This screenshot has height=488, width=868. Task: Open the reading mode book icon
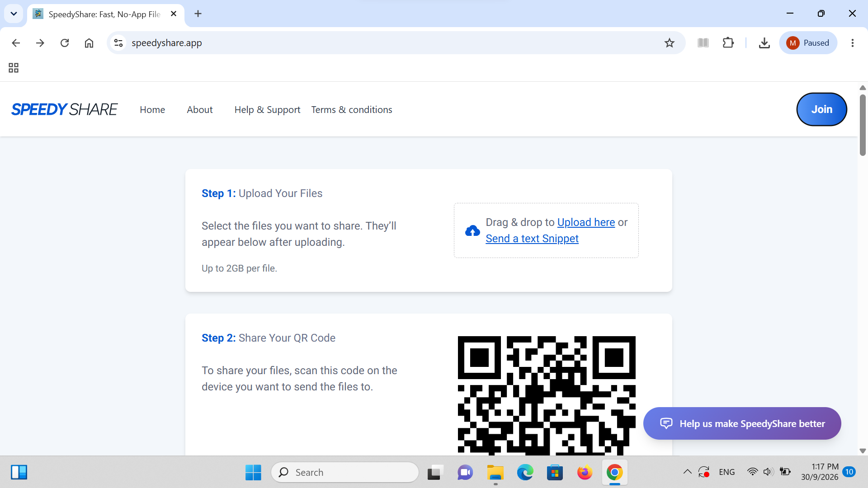click(x=703, y=43)
